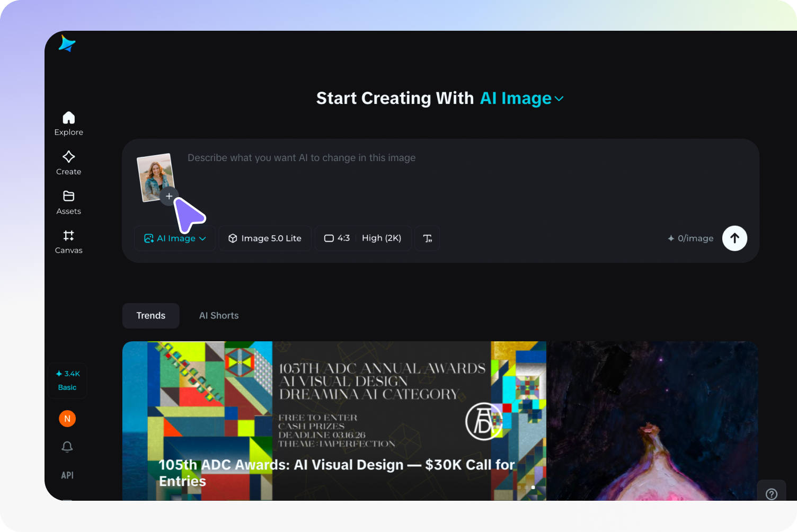Open the Explore section in the sidebar
The height and width of the screenshot is (532, 797).
click(x=68, y=123)
